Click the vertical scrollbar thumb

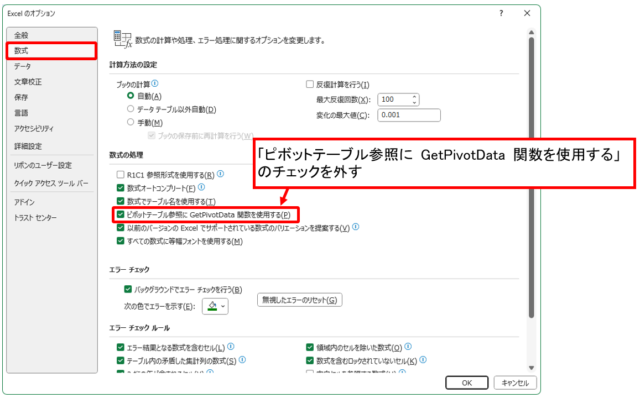tap(531, 178)
